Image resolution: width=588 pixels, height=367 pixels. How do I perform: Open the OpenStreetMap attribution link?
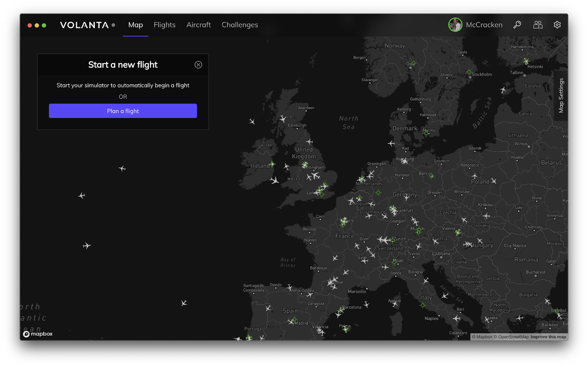click(513, 337)
